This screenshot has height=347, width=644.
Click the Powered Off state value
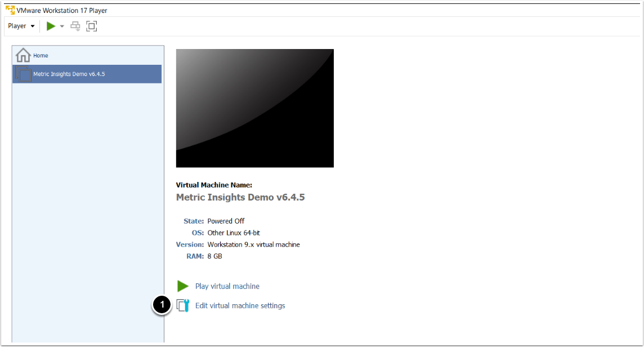click(226, 221)
